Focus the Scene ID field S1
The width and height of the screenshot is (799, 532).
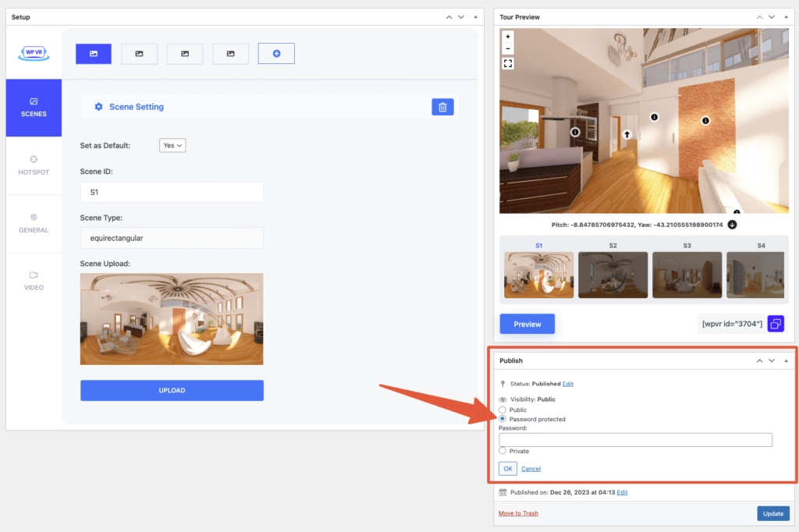click(x=172, y=192)
